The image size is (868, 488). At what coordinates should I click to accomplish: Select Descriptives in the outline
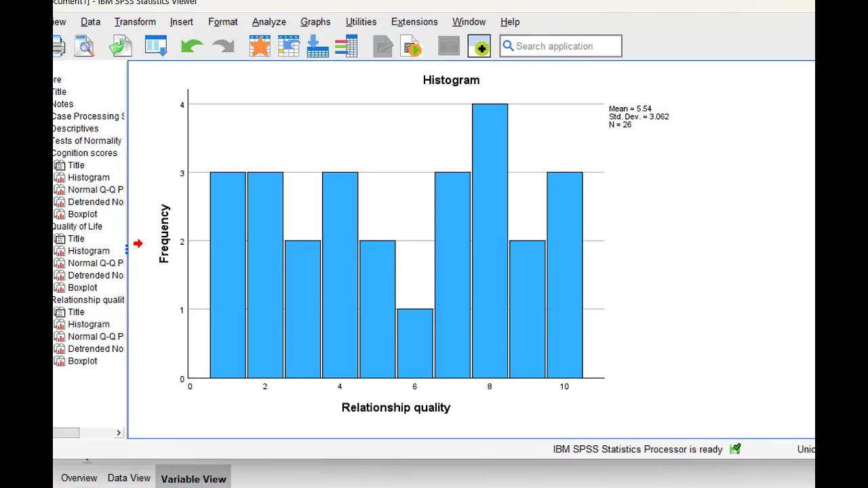point(76,129)
